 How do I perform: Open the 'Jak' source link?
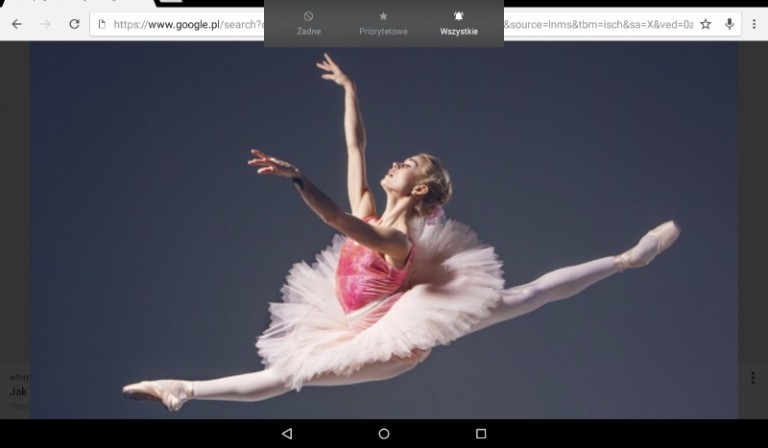point(18,391)
